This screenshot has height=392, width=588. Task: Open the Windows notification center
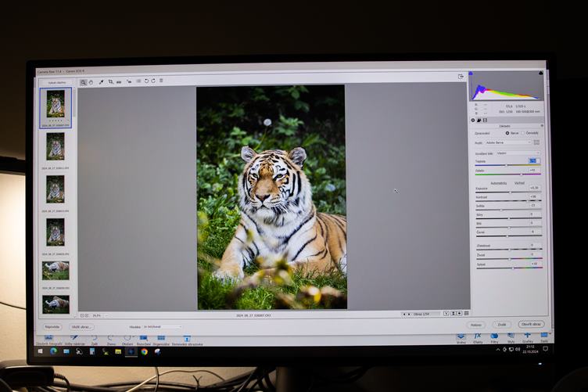546,349
